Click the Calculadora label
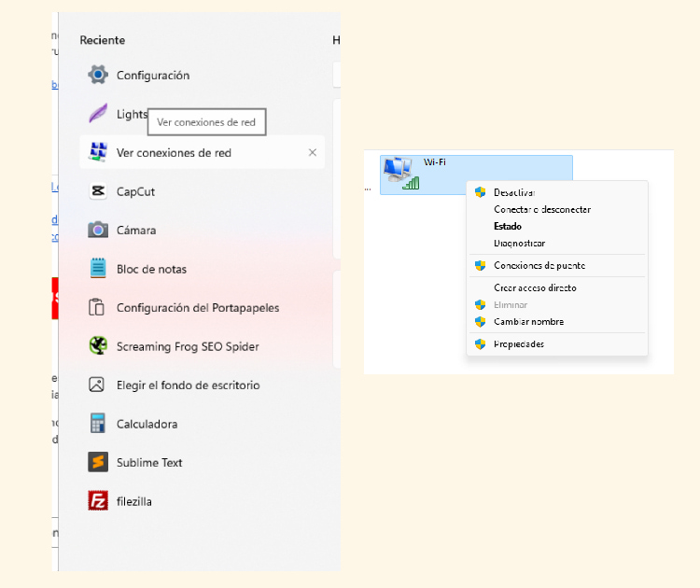Screen dimensions: 700x588 pyautogui.click(x=147, y=424)
